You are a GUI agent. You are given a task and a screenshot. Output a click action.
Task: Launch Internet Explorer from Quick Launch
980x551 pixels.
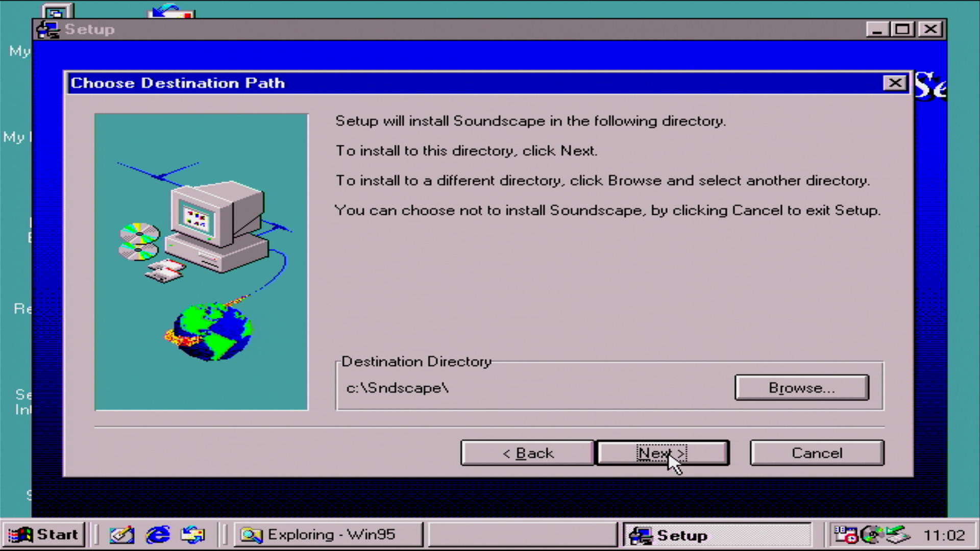[158, 535]
